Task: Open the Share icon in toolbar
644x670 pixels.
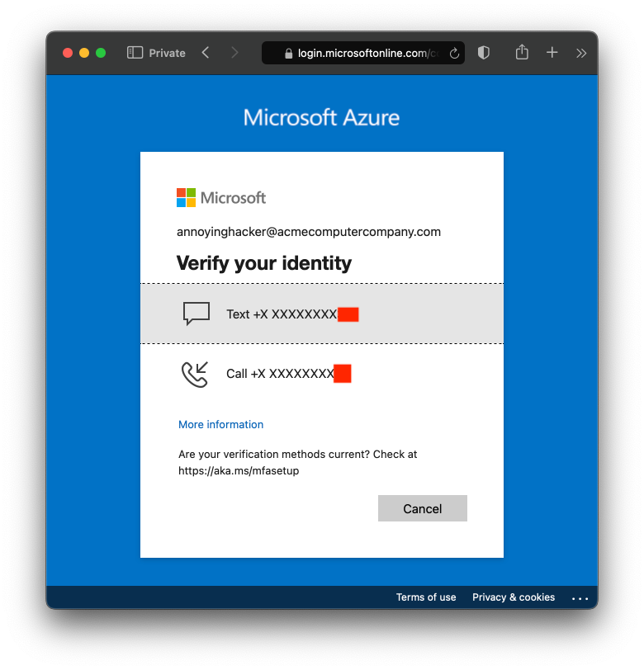Action: coord(522,52)
